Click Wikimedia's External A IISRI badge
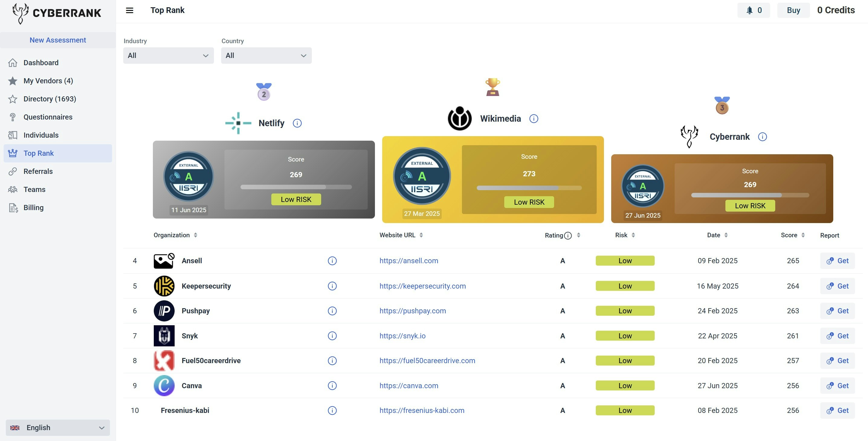Viewport: 868px width, 441px height. point(422,176)
